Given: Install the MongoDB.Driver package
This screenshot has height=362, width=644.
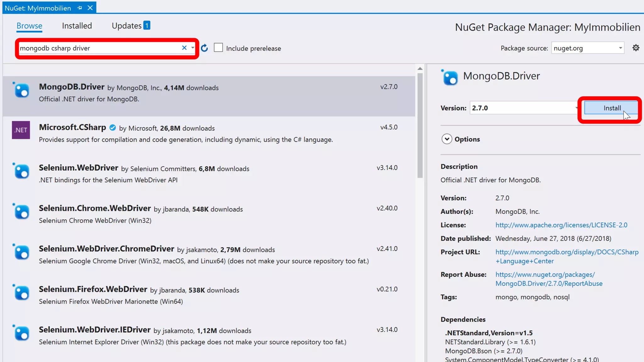Looking at the screenshot, I should [x=612, y=108].
